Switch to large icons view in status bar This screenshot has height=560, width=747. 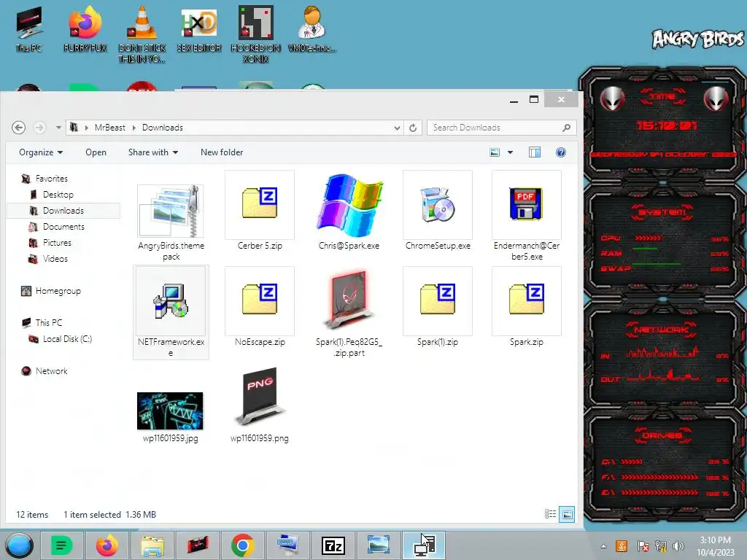tap(567, 514)
